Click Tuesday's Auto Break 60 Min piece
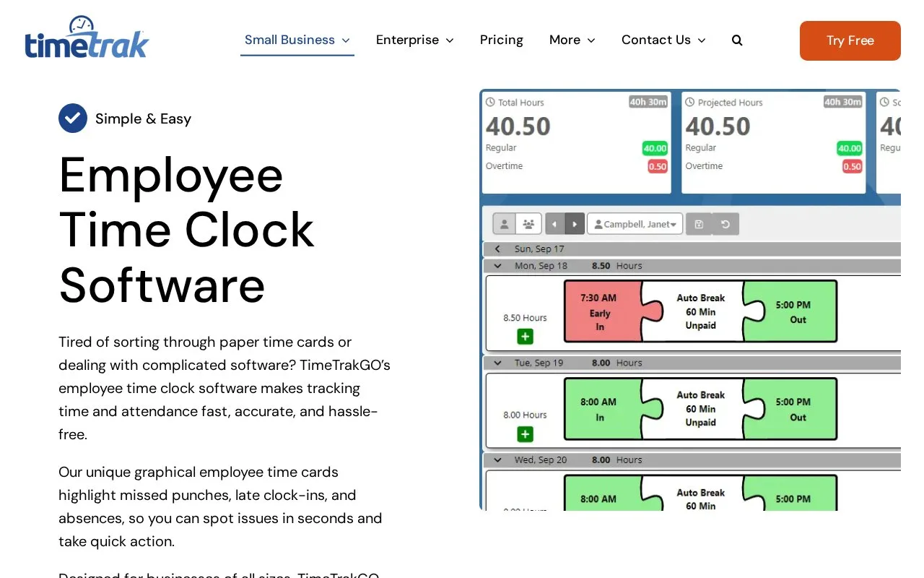The image size is (924, 578). coord(700,409)
